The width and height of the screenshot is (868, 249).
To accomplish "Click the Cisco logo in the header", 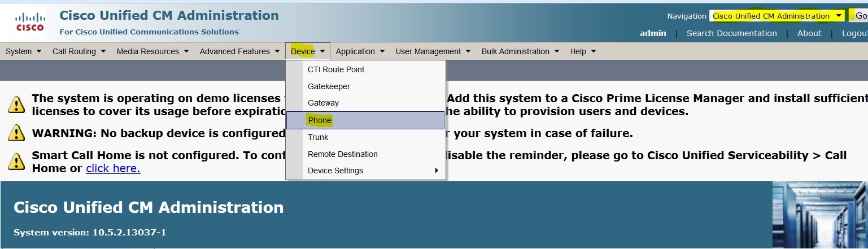I will point(30,22).
